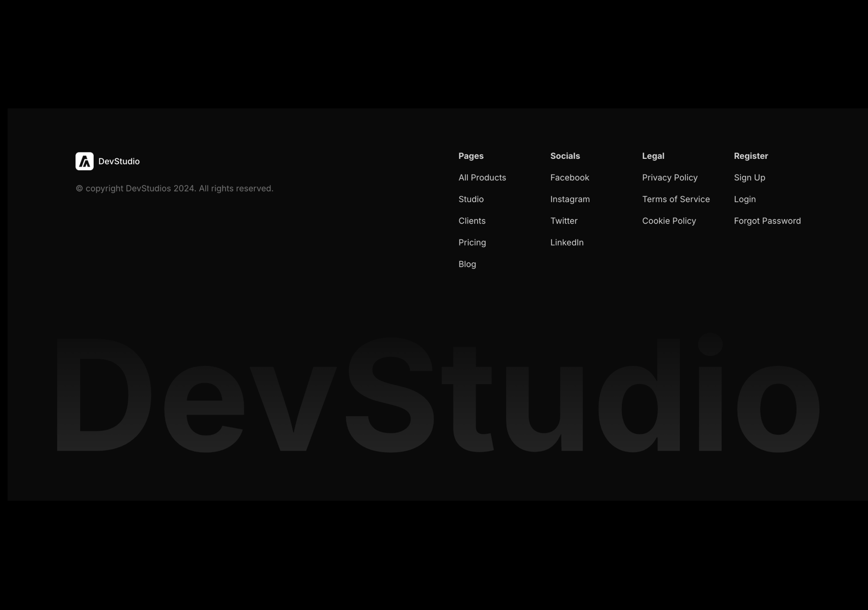
Task: Go to the Twitter profile
Action: pos(564,221)
